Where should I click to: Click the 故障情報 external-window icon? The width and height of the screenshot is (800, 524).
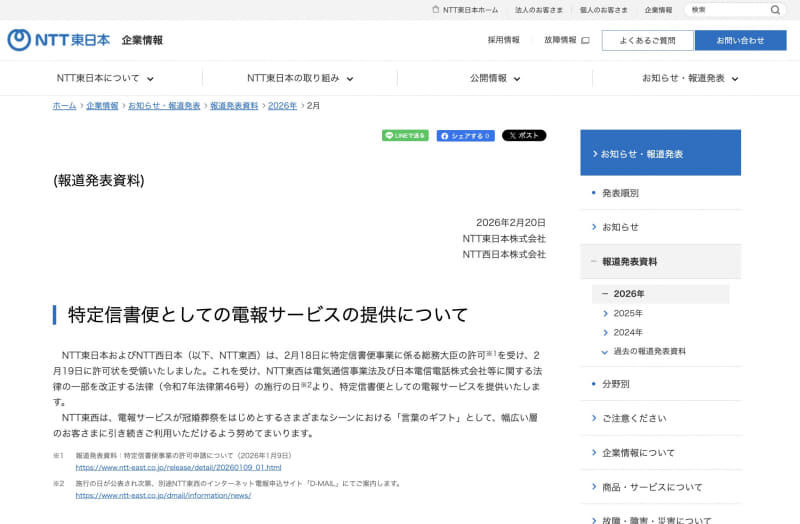585,40
